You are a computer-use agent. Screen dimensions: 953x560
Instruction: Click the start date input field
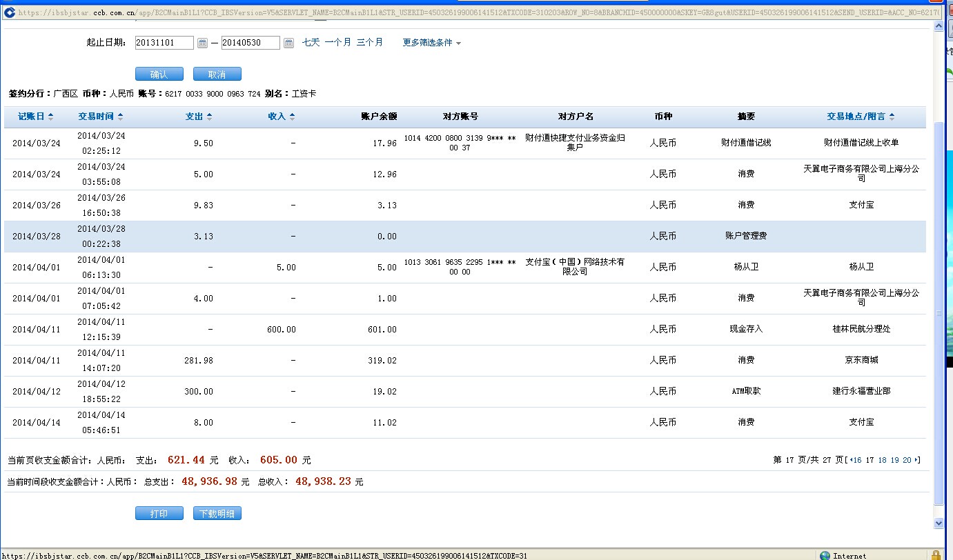[x=164, y=43]
